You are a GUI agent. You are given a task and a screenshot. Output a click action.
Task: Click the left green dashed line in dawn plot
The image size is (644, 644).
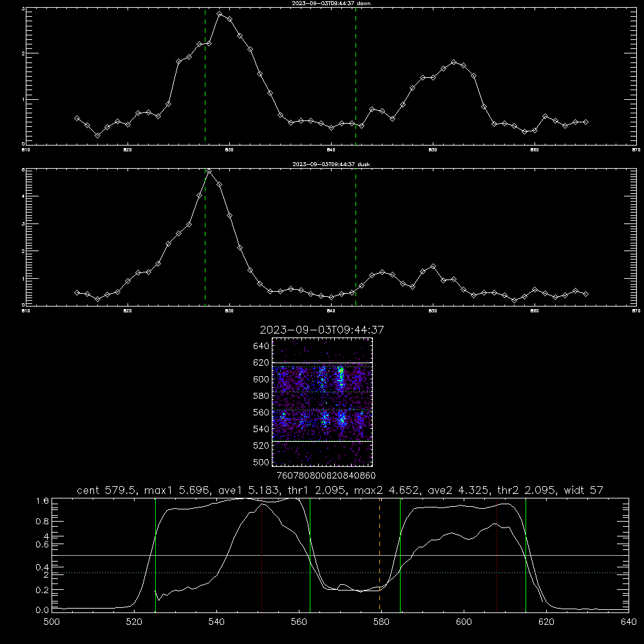pos(205,76)
